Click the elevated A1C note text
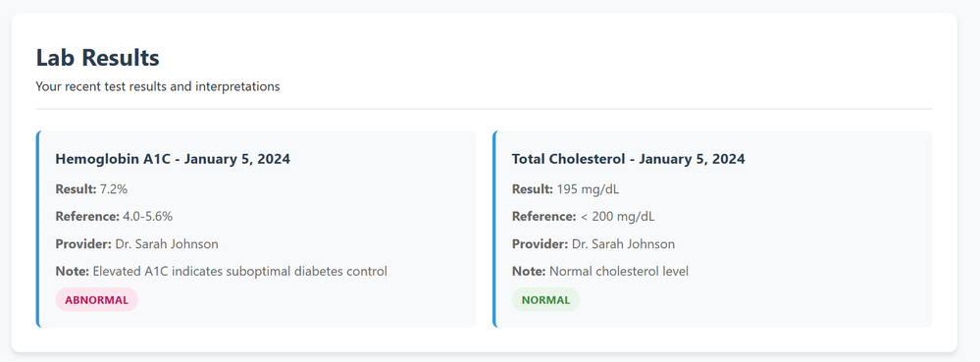The height and width of the screenshot is (362, 980). pos(240,272)
